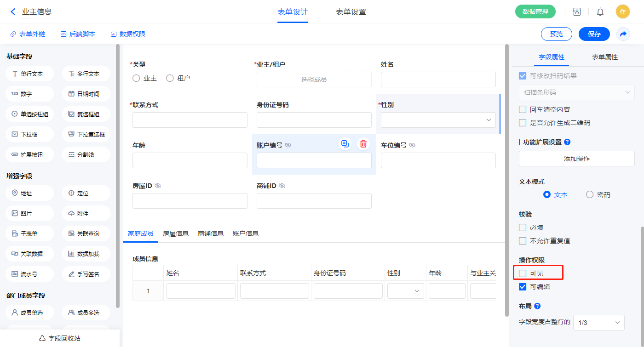Screen dimensions: 644x347
Task: Switch to the 表单设置 tab
Action: click(351, 12)
